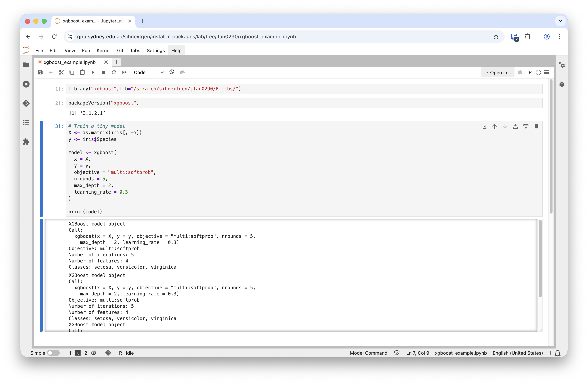Viewport: 588px width, 384px height.
Task: Run the selected cell with the play icon
Action: (x=93, y=72)
